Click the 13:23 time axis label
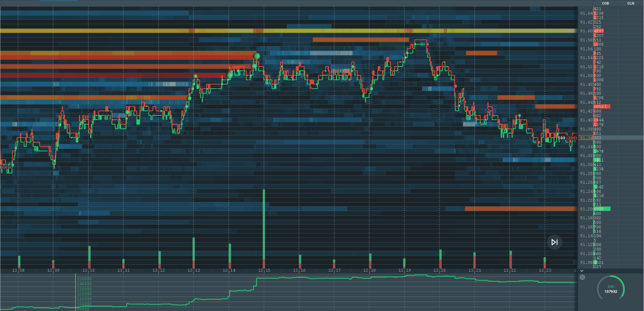Image resolution: width=644 pixels, height=311 pixels. tap(544, 271)
